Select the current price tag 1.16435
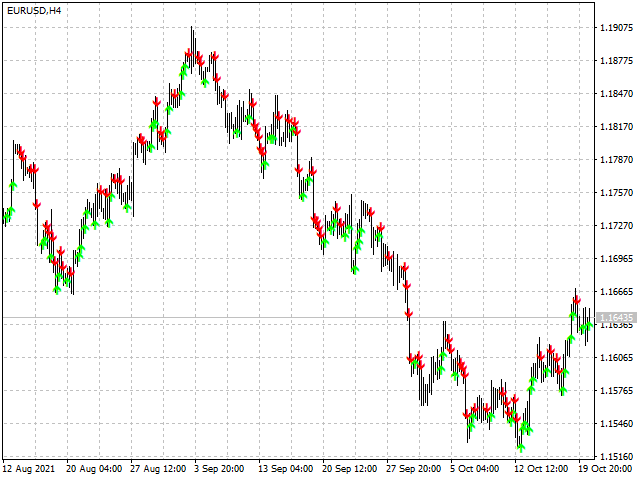This screenshot has width=640, height=480. [x=616, y=318]
